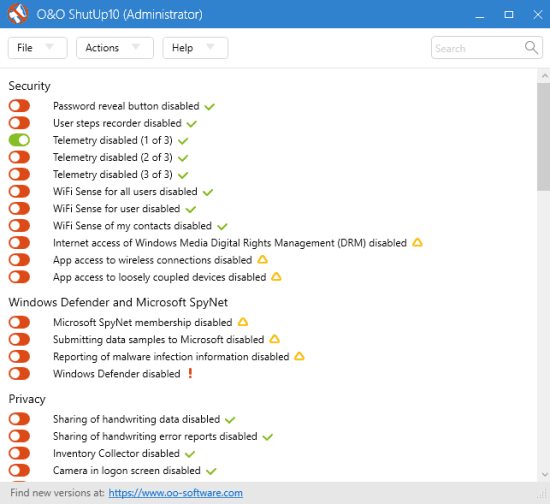Click the Privacy section heading

tap(27, 399)
